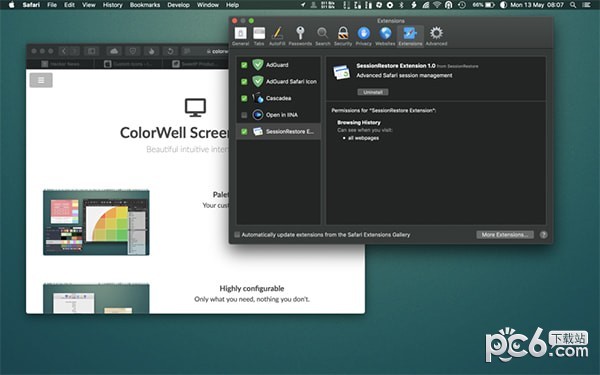The width and height of the screenshot is (600, 375).
Task: Select the Extensions preferences pane
Action: tap(410, 37)
